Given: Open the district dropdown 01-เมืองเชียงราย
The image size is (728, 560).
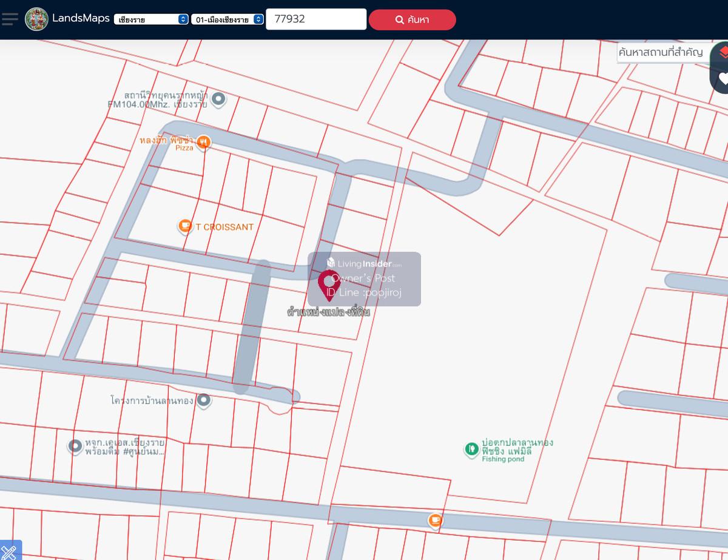Looking at the screenshot, I should [x=227, y=19].
